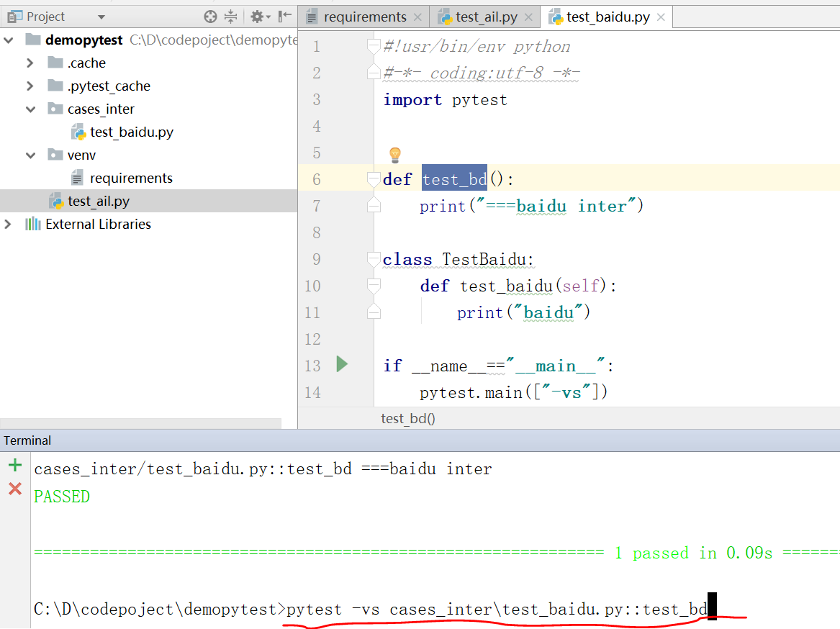840x629 pixels.
Task: Click the External Libraries bars icon
Action: (32, 224)
